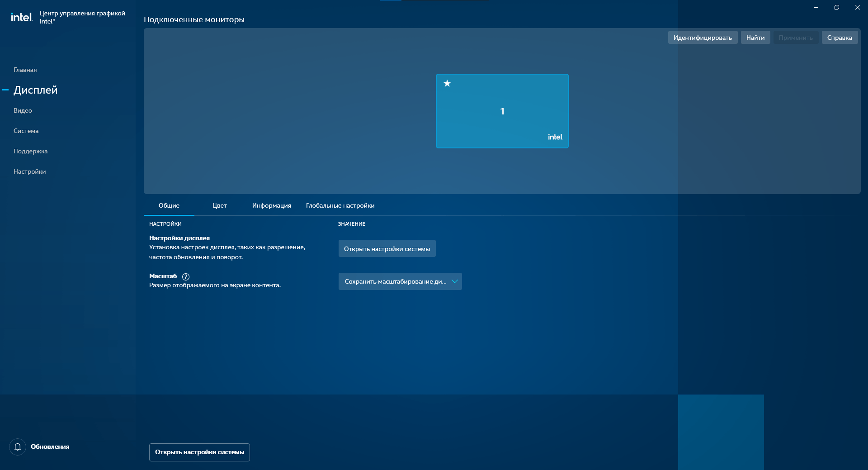Viewport: 868px width, 470px height.
Task: Click the Масштаб setting label
Action: pos(163,276)
